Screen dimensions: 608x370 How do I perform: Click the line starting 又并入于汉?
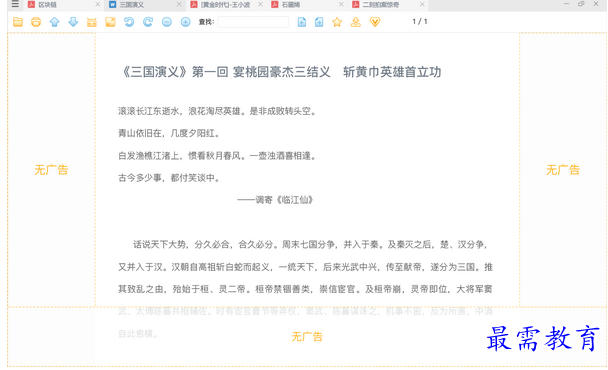pos(306,267)
